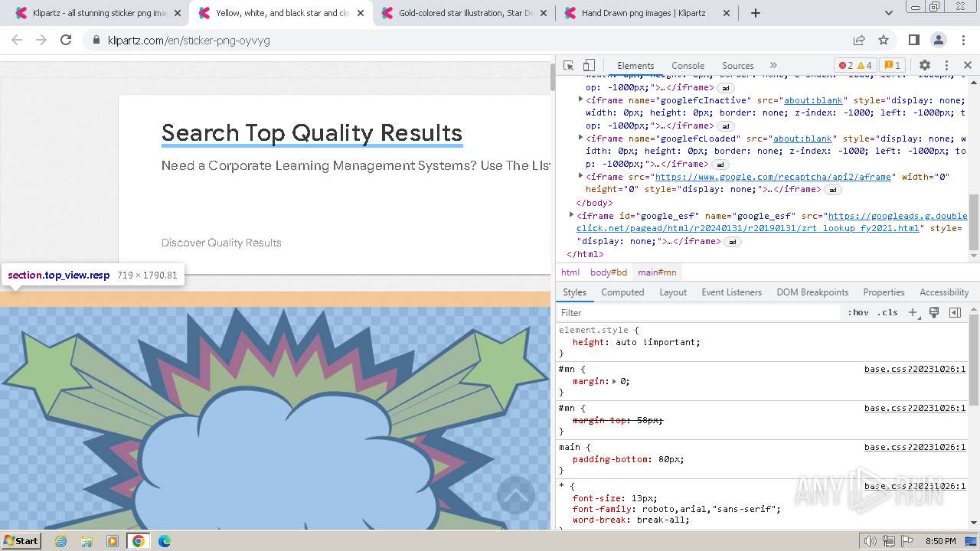
Task: Open the googleads doubleclick src link
Action: (x=772, y=222)
